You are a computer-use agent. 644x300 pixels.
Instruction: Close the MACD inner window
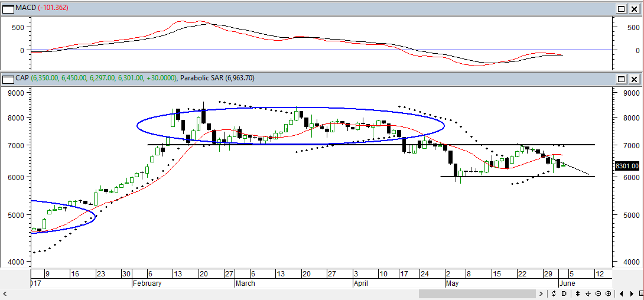(634, 8)
